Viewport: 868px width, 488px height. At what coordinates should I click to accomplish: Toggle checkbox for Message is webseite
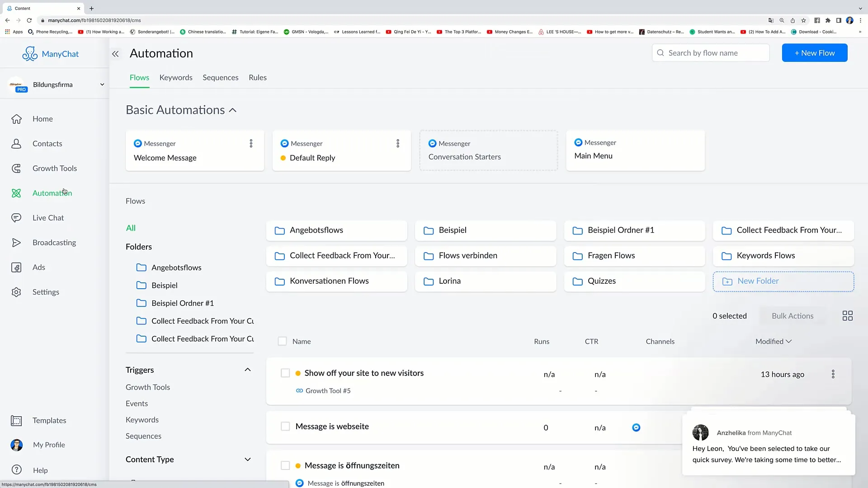pyautogui.click(x=284, y=426)
